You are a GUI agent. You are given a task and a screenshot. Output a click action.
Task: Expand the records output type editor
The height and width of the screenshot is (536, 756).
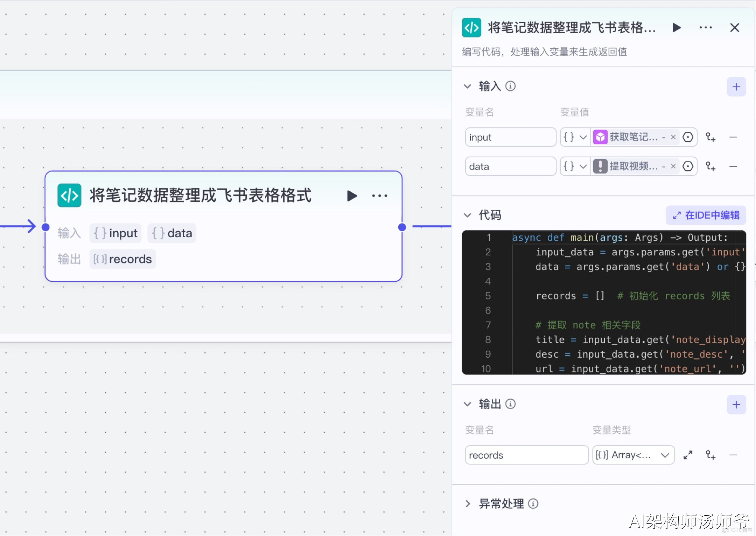pyautogui.click(x=688, y=455)
